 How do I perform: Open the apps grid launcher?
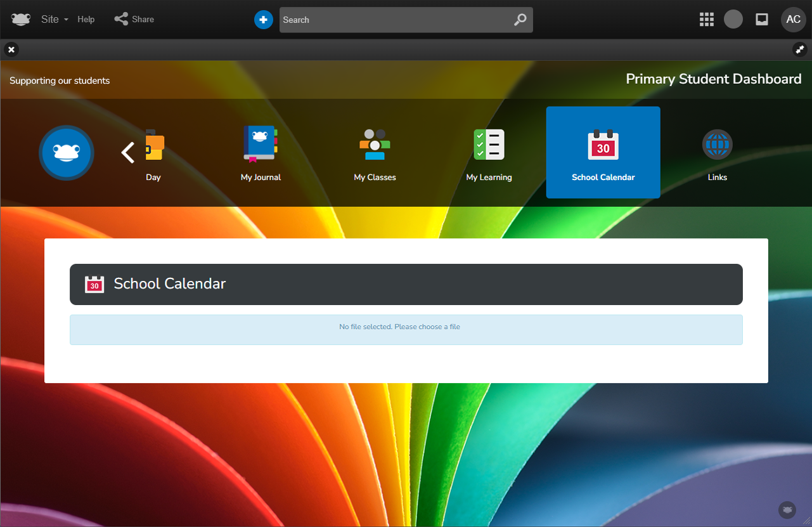706,20
